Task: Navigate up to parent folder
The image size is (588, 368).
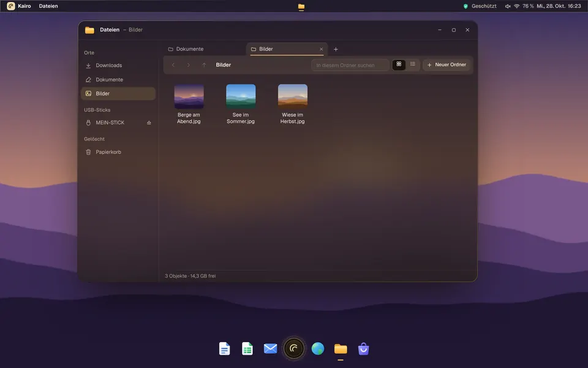Action: click(x=204, y=65)
